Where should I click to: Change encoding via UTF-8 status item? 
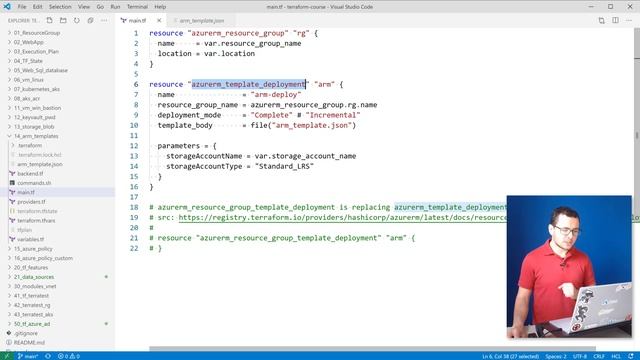(x=580, y=356)
